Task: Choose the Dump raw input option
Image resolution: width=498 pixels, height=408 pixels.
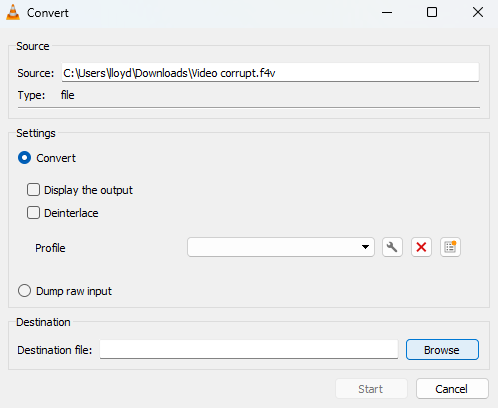Action: tap(25, 291)
